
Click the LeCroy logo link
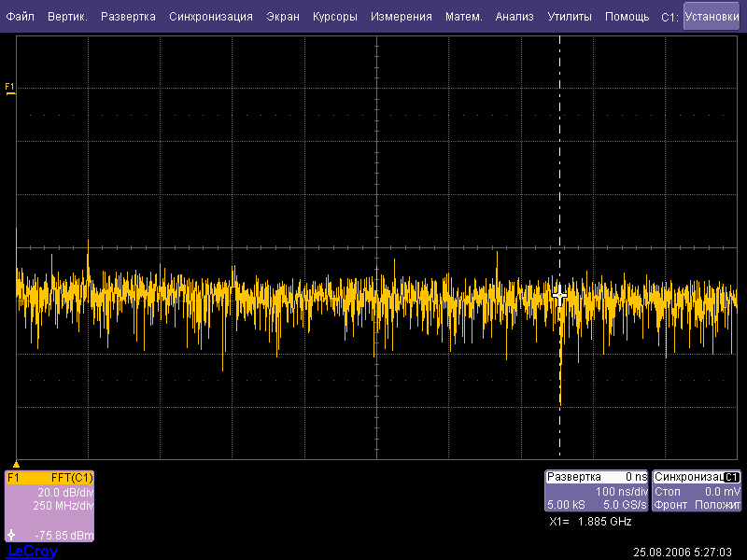tap(33, 552)
